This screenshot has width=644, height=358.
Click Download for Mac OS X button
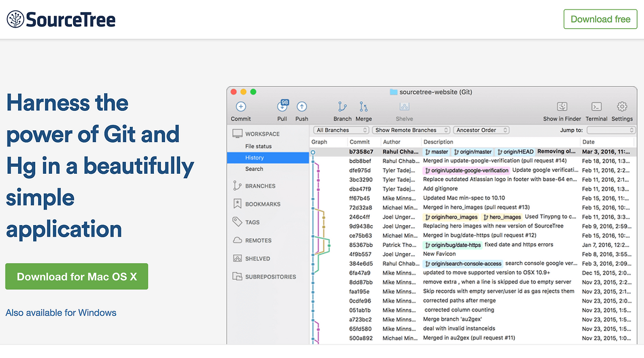tap(76, 276)
